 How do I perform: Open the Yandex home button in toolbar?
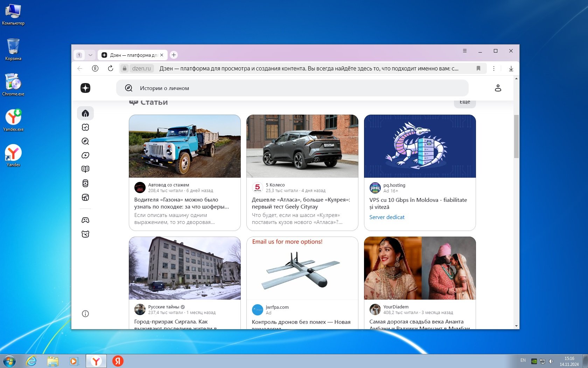click(x=95, y=69)
